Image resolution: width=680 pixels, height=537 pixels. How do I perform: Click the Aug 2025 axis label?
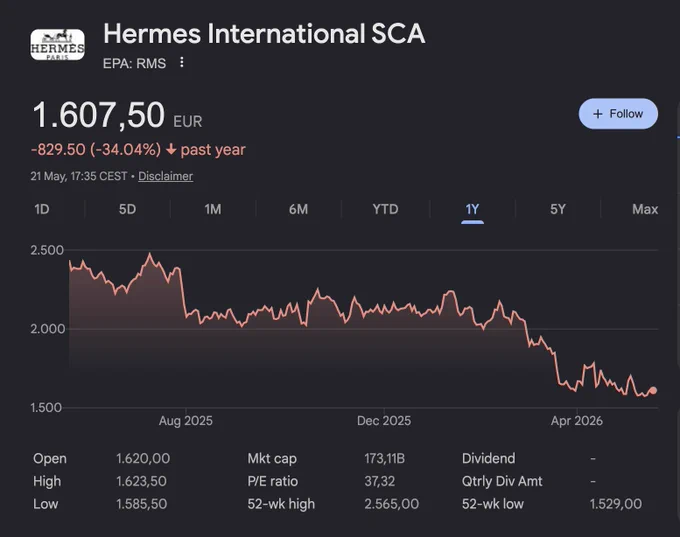(186, 421)
